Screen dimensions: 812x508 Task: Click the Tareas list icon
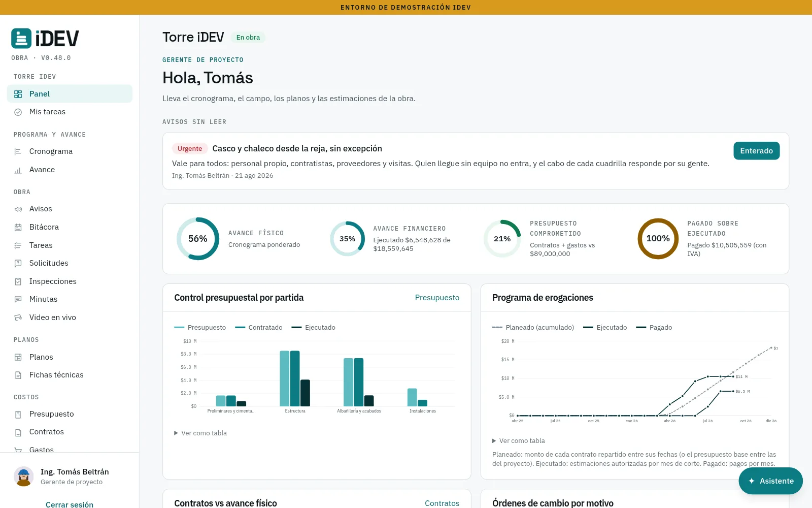pyautogui.click(x=18, y=245)
